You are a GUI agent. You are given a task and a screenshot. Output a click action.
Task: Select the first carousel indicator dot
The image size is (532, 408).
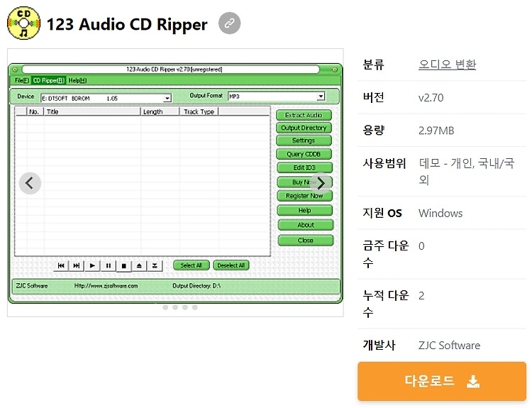165,307
